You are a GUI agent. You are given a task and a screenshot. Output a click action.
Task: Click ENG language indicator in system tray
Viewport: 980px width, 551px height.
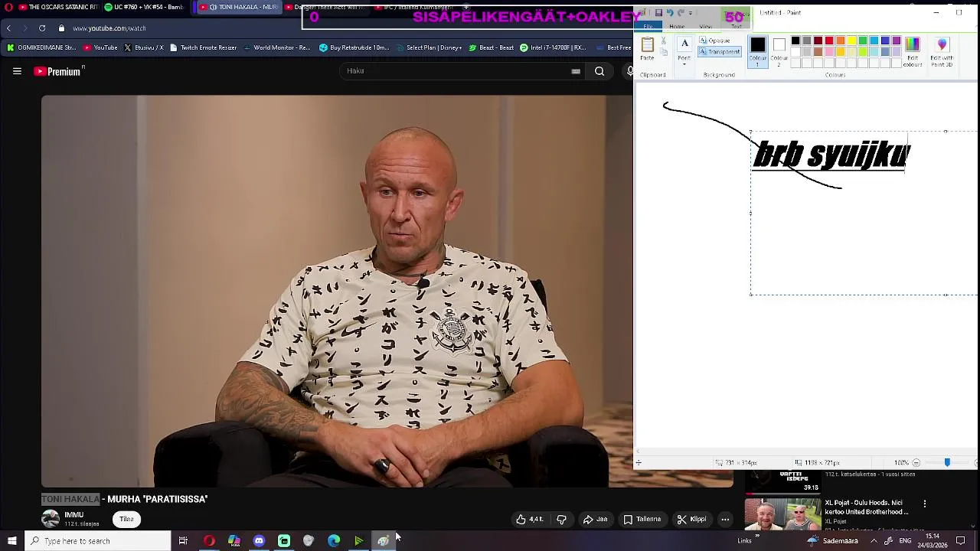905,541
